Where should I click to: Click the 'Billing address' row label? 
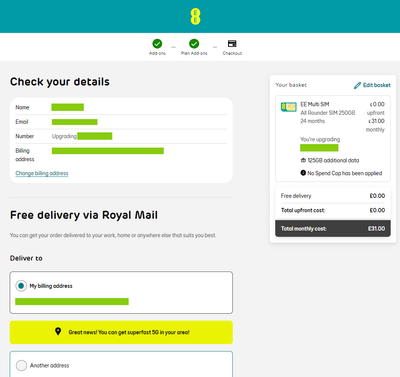[25, 155]
